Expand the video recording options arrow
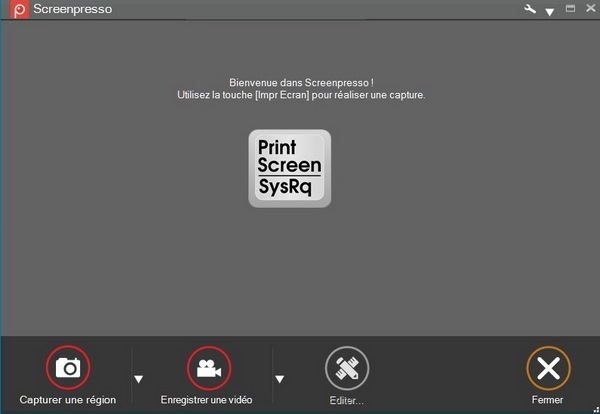This screenshot has width=600, height=414. point(280,379)
